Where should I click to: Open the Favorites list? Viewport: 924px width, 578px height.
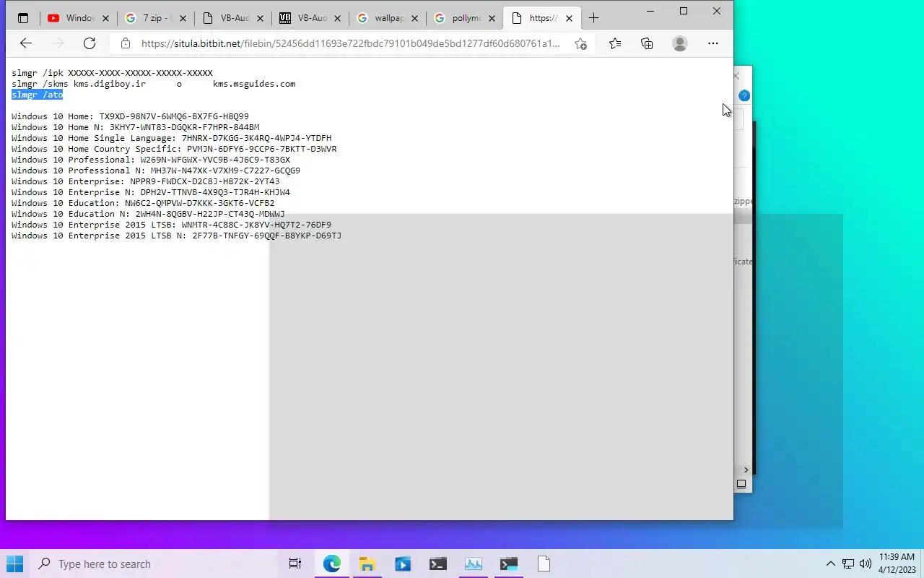(615, 43)
